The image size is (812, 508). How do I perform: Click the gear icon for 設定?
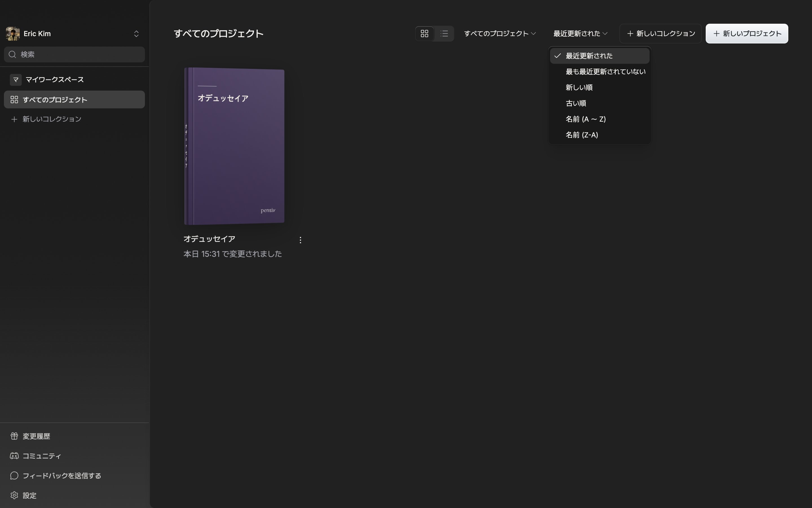(x=14, y=495)
